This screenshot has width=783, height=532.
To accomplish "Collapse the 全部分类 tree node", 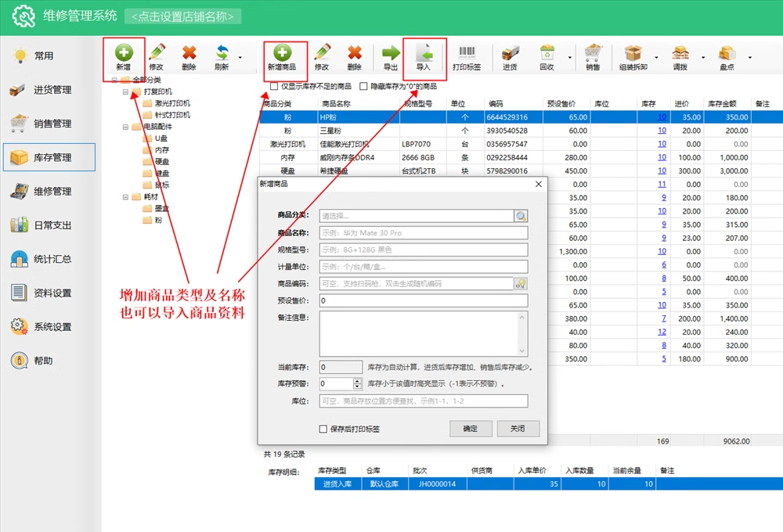I will pos(114,80).
